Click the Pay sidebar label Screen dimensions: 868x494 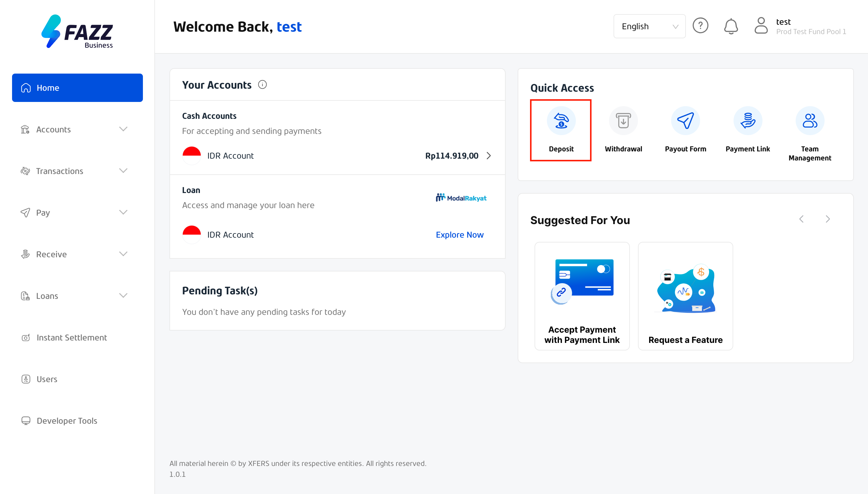click(43, 213)
